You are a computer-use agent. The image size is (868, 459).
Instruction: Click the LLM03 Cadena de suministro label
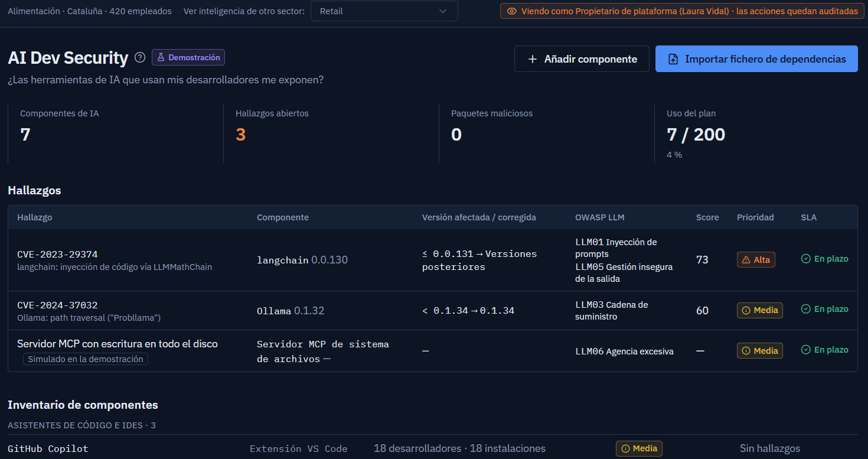[612, 311]
